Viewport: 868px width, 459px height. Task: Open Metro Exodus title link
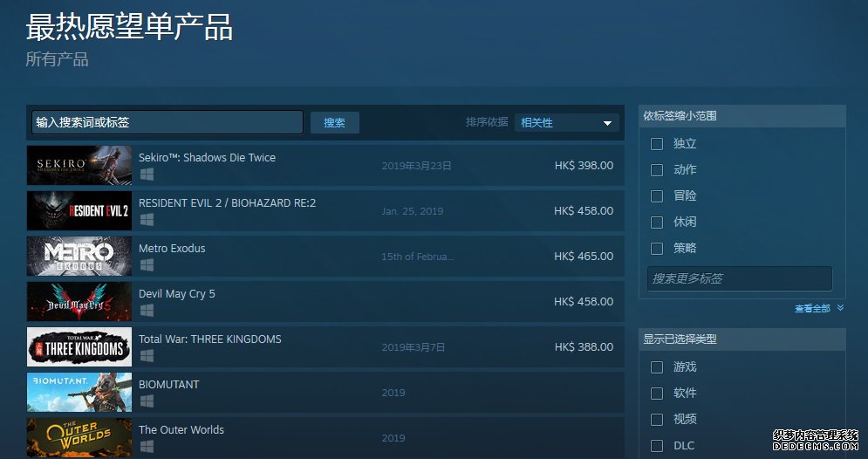172,248
